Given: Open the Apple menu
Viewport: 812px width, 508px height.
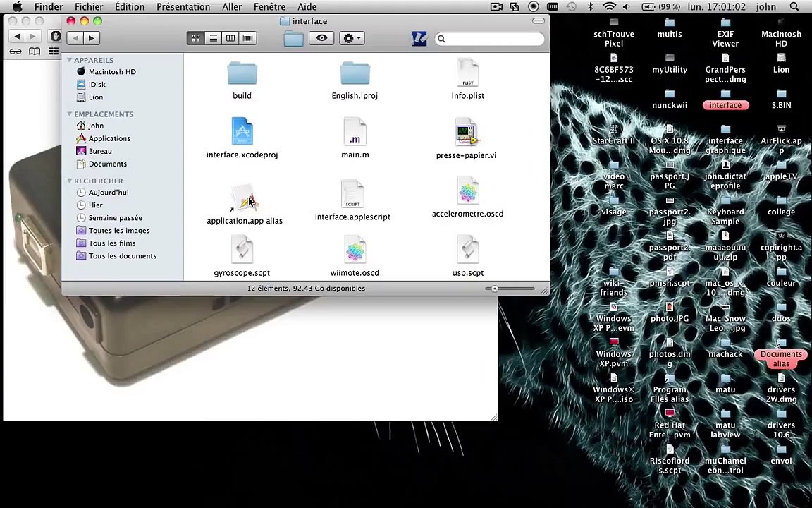Looking at the screenshot, I should pos(17,7).
